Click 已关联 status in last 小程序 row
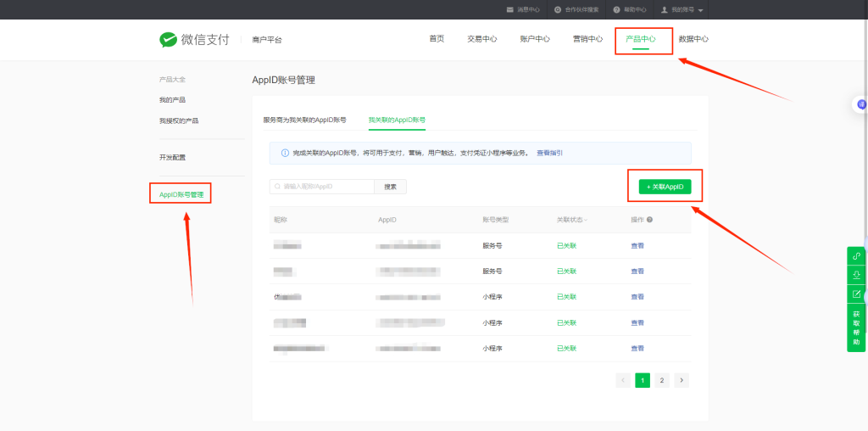Screen dimensions: 868x431 coord(566,349)
